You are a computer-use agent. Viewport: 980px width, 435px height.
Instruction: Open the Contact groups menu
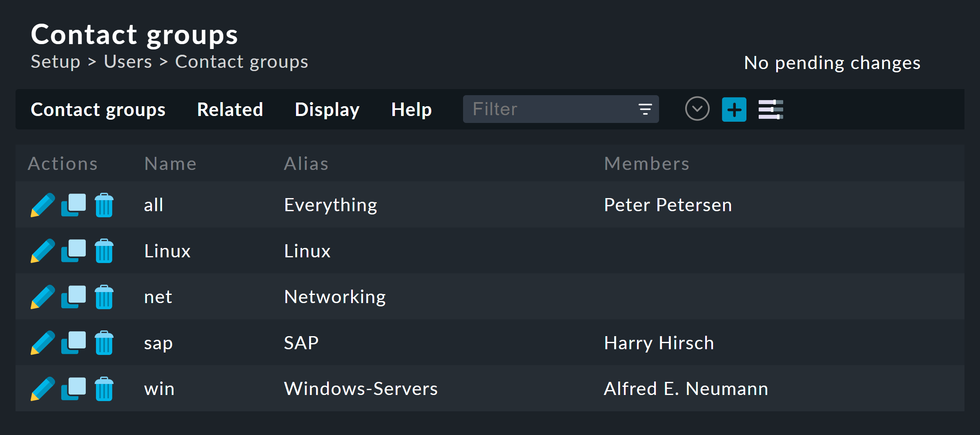pyautogui.click(x=98, y=109)
